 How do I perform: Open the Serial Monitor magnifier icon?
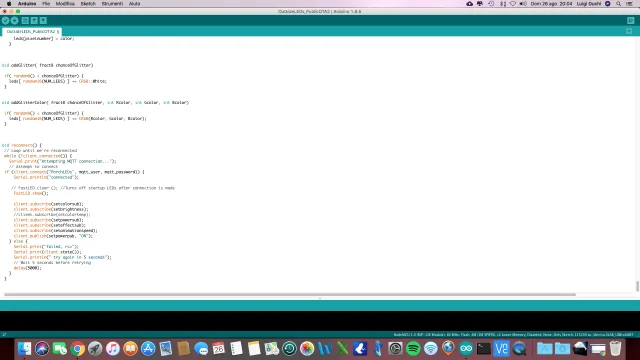tap(631, 20)
